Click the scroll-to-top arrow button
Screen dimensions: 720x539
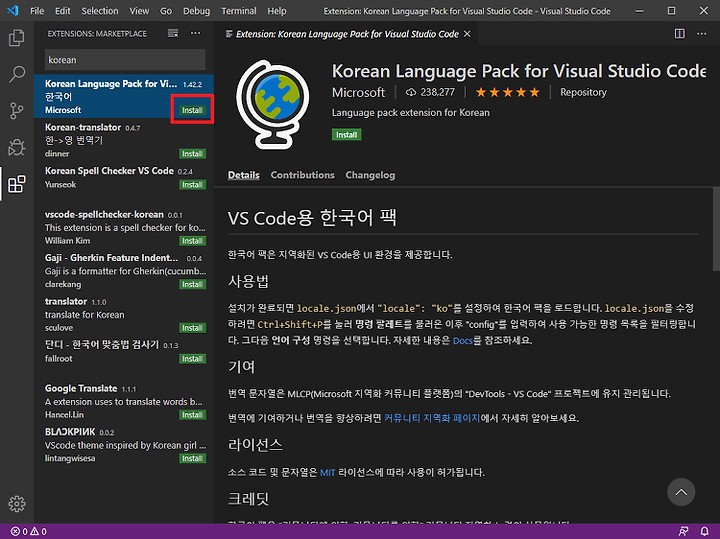(681, 492)
